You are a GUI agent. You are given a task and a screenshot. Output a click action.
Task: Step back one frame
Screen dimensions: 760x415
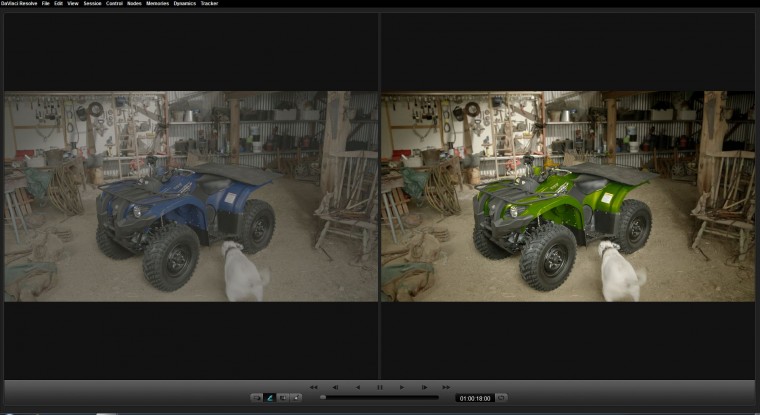(335, 386)
